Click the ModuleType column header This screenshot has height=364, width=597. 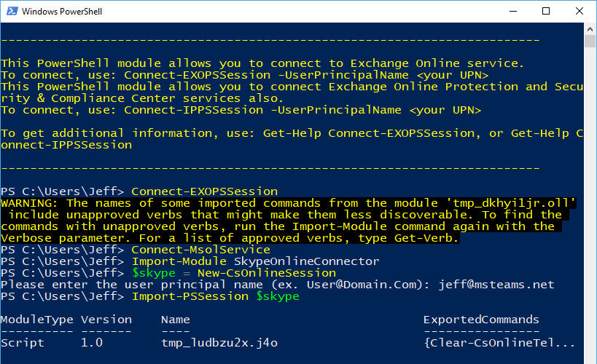pos(37,320)
